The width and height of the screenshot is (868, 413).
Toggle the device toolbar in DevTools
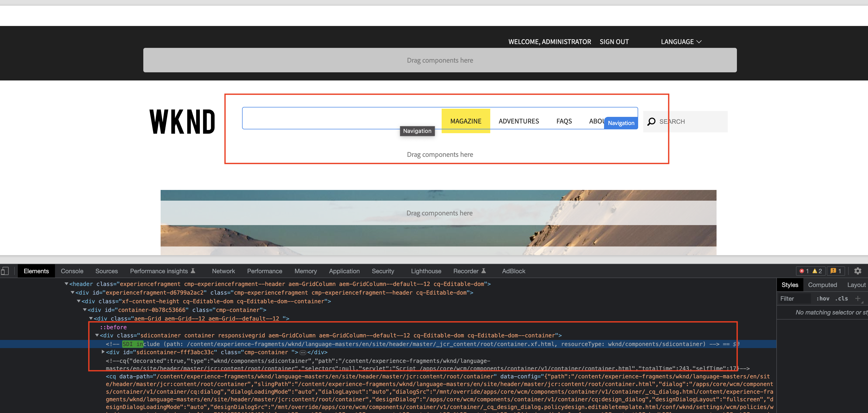5,271
